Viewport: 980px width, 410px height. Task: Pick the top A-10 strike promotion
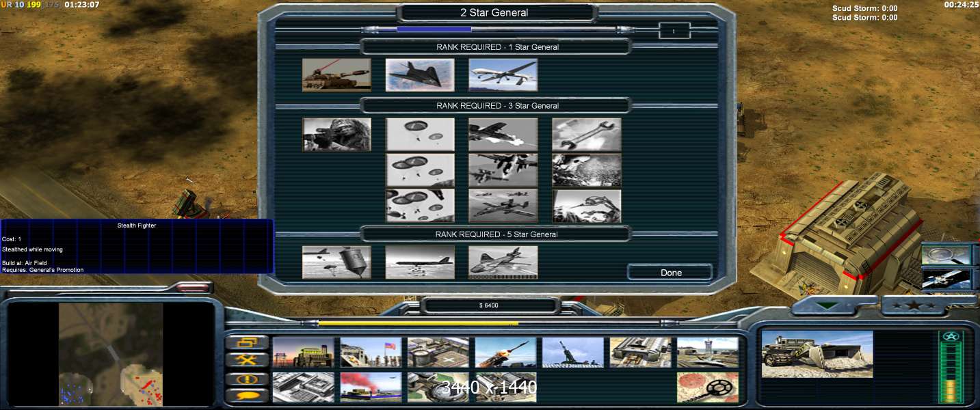503,135
